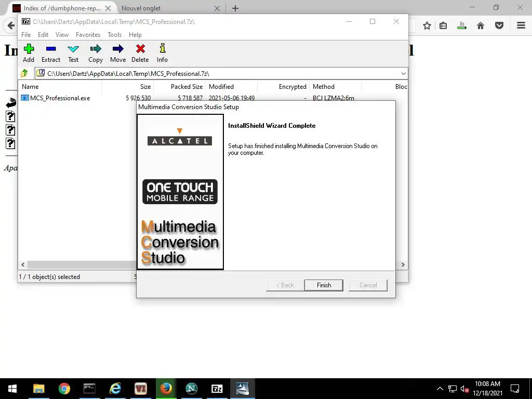Image resolution: width=532 pixels, height=399 pixels.
Task: Click the Extract toolbar icon
Action: coord(51,49)
